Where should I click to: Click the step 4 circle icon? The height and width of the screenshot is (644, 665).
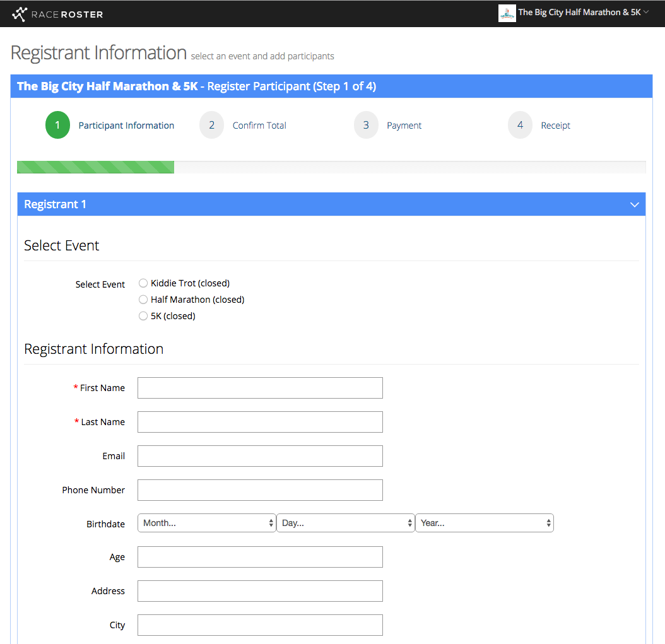520,126
